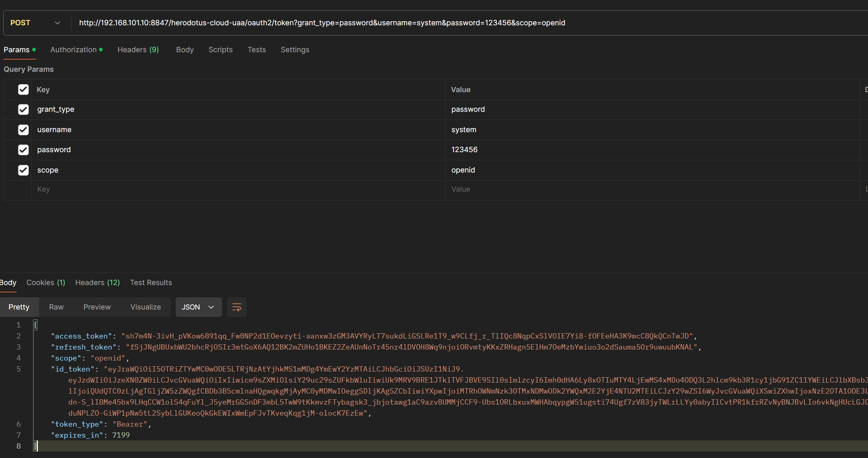
Task: View the Test Results tab
Action: [151, 283]
